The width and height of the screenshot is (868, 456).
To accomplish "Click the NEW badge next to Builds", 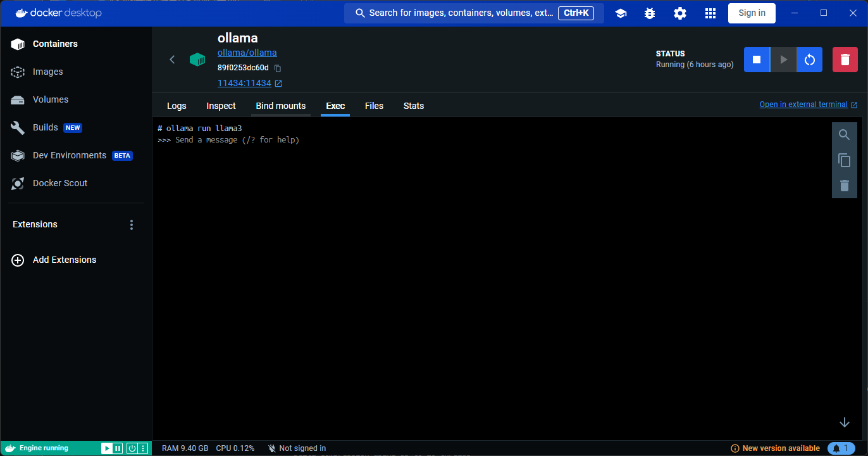I will pos(73,128).
